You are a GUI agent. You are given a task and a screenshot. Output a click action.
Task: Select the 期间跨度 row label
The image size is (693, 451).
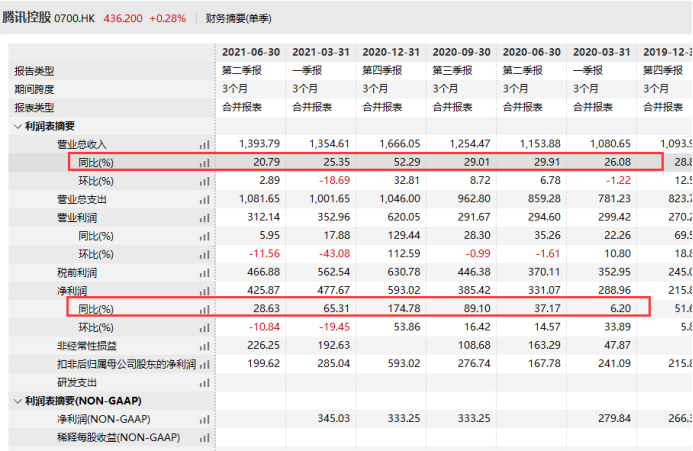tap(34, 89)
